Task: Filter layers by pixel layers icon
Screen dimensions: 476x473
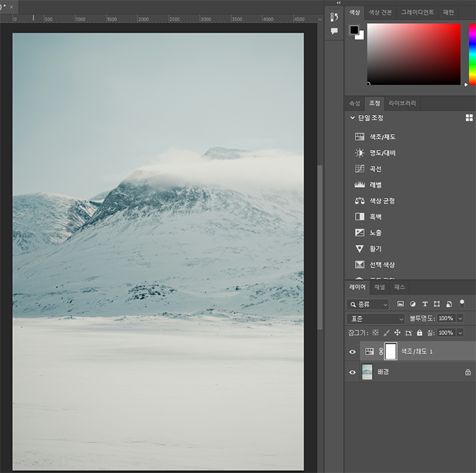Action: point(401,304)
